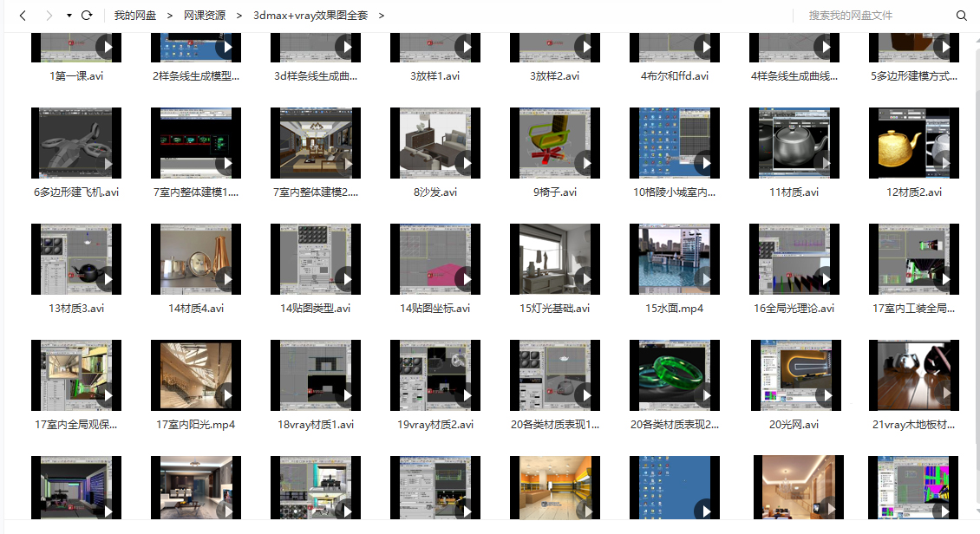Select file name 2样条线生成模型
This screenshot has width=980, height=534.
click(196, 76)
